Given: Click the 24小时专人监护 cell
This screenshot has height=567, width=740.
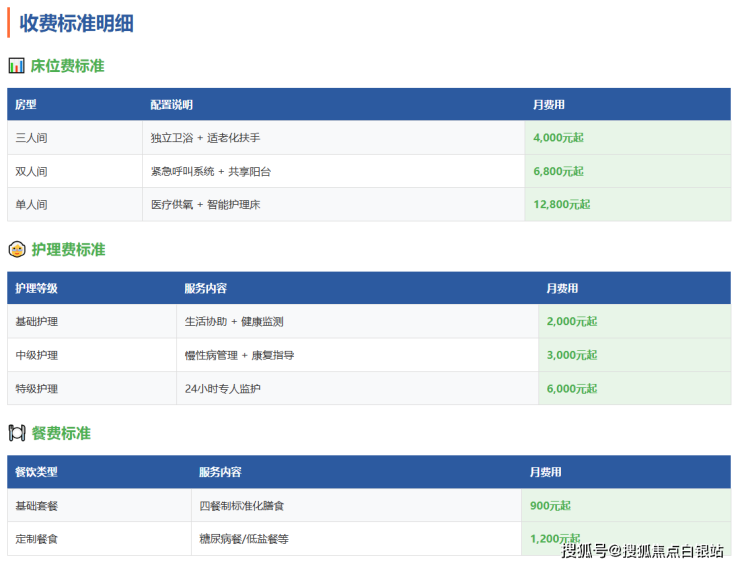Looking at the screenshot, I should click(x=357, y=388).
